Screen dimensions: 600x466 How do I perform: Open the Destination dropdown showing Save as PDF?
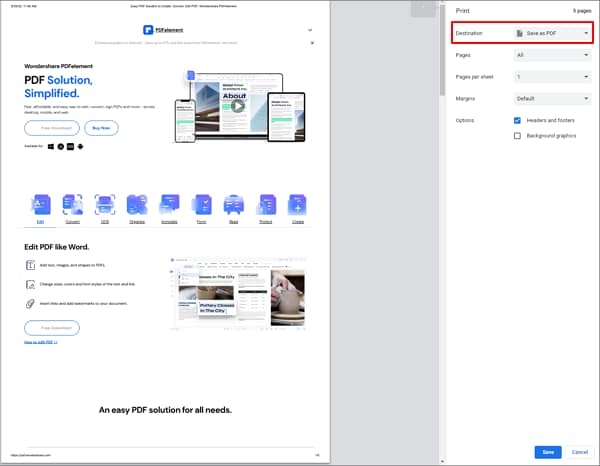point(552,33)
